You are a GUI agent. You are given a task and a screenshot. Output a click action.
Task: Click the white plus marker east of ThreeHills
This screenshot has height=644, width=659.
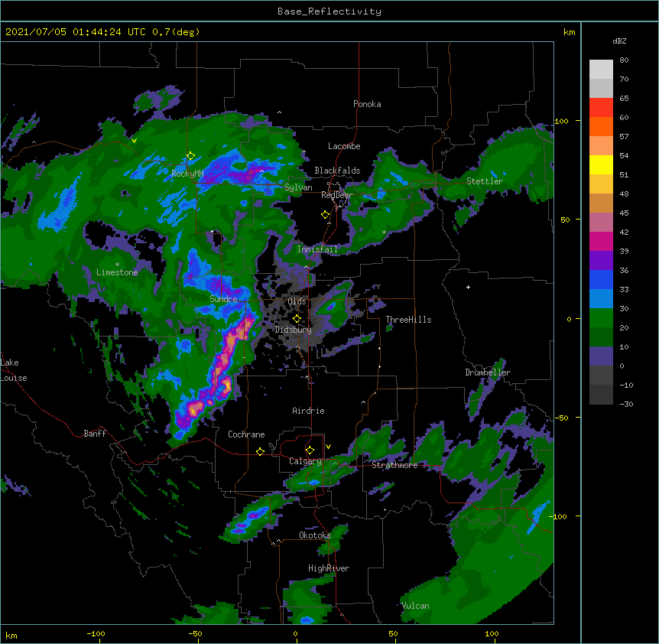[x=468, y=287]
